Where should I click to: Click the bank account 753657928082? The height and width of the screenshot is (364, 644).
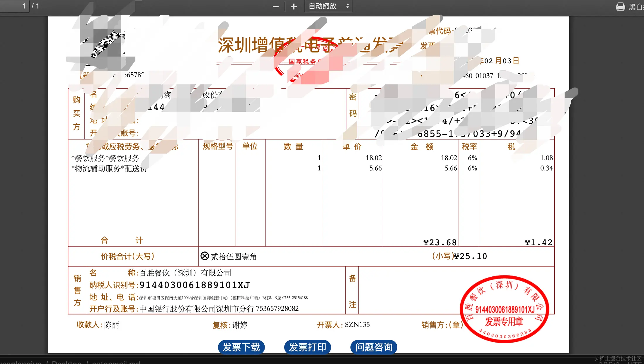click(x=277, y=308)
